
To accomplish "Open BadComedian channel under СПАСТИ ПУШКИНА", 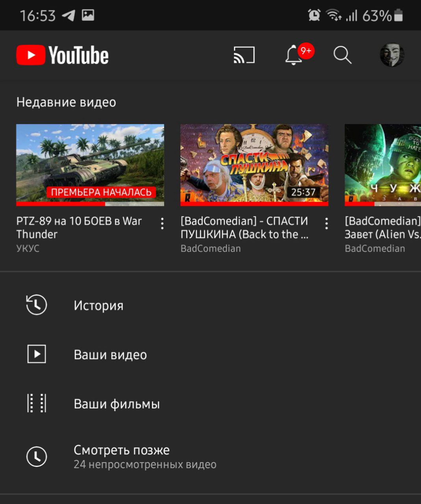I will (x=211, y=248).
